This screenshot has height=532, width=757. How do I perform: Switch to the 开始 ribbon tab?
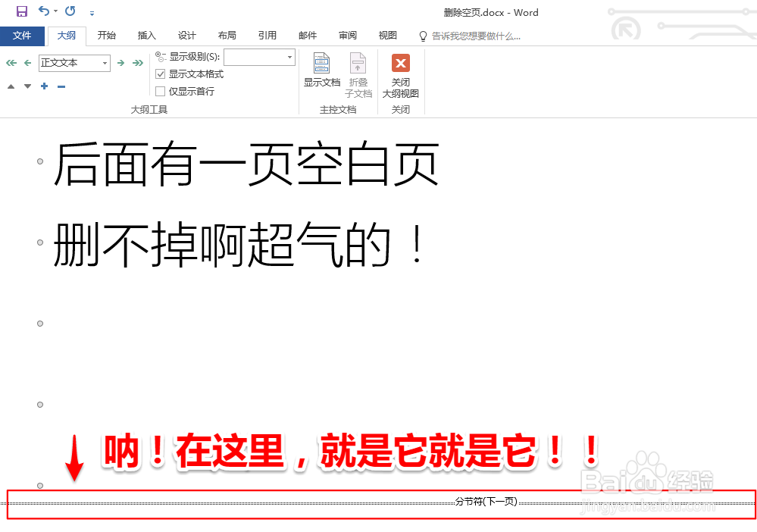106,35
